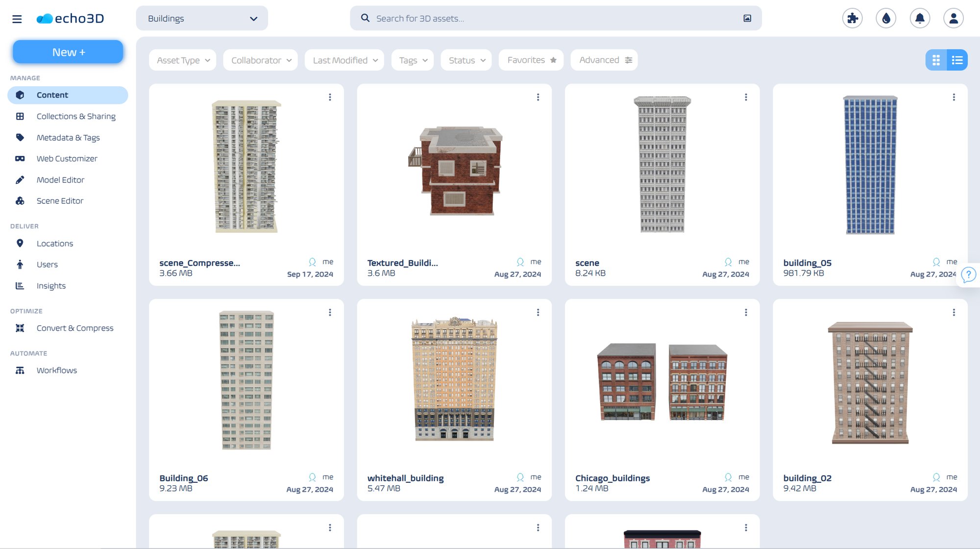
Task: Select the Model Editor tool
Action: pos(60,179)
